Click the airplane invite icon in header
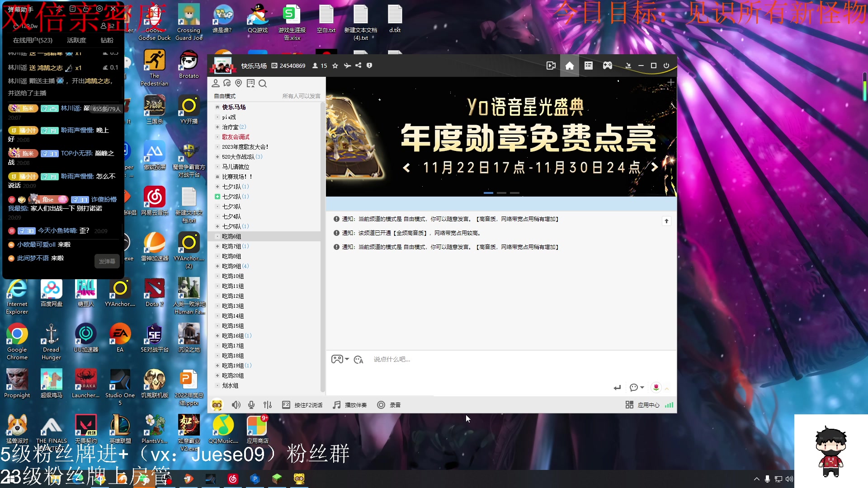 [x=347, y=66]
